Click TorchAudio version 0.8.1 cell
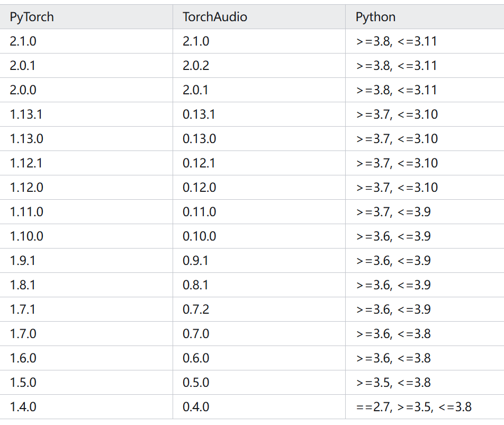Viewport: 504px width, 425px height. click(259, 285)
